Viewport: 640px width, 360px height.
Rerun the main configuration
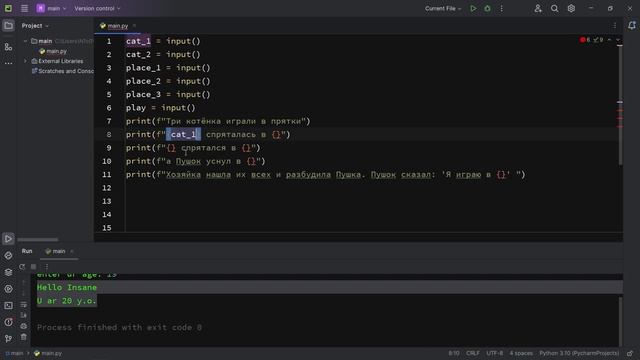coord(22,267)
